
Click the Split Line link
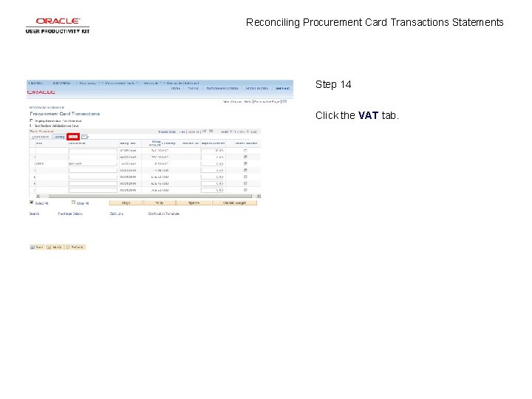click(x=117, y=214)
